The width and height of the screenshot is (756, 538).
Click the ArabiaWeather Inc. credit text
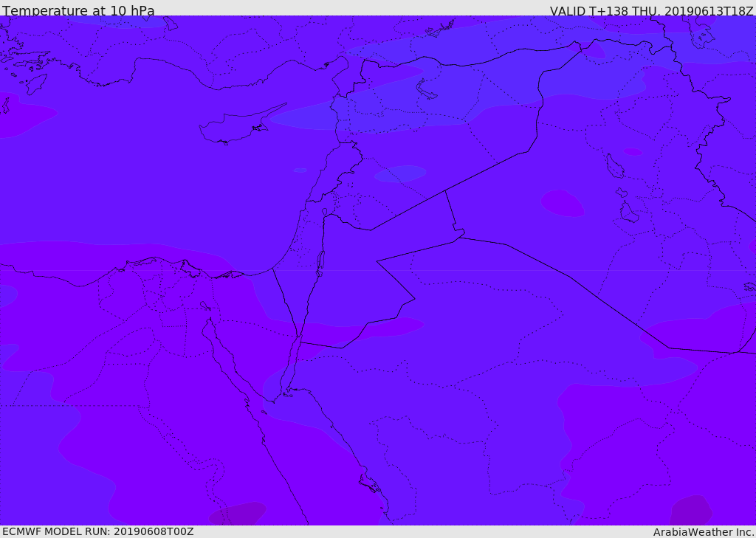(704, 532)
